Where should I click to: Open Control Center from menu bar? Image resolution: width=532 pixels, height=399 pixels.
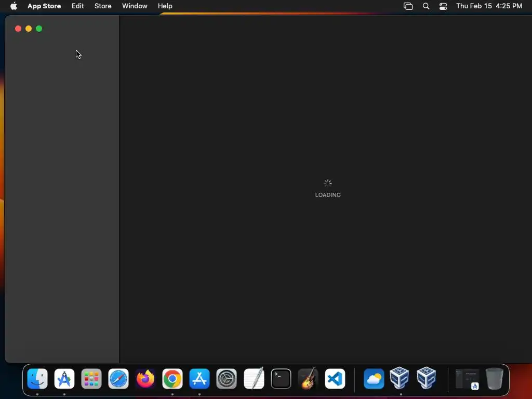(x=443, y=6)
